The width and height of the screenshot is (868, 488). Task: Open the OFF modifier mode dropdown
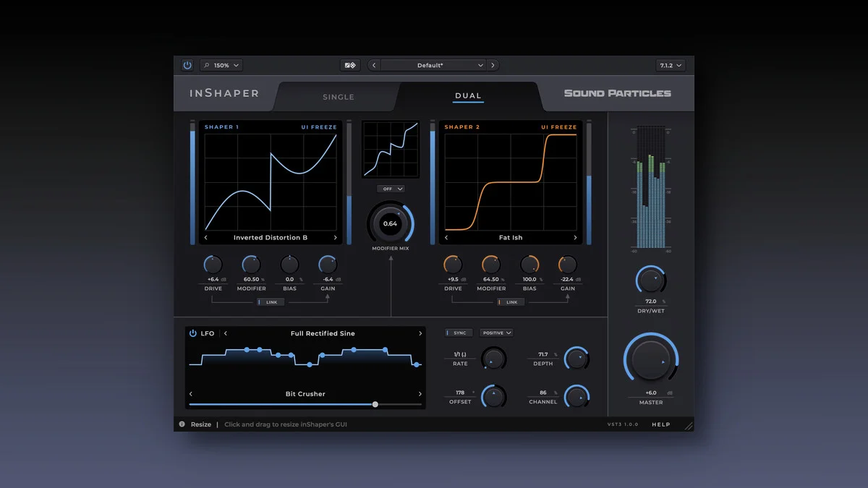click(391, 188)
